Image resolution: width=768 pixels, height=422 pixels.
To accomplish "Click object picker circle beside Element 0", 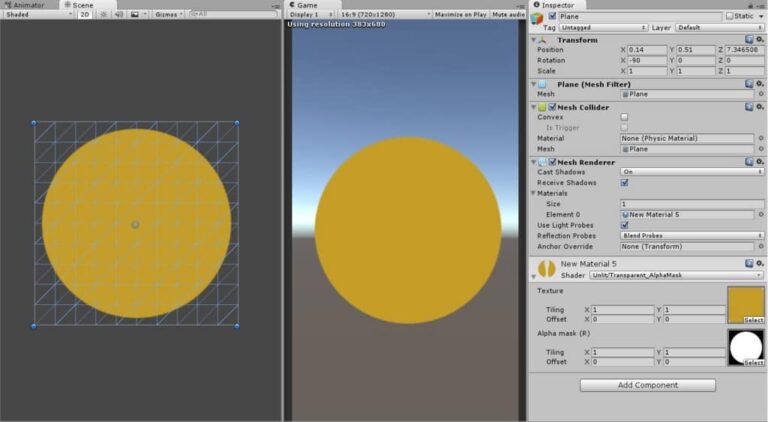I will (761, 214).
